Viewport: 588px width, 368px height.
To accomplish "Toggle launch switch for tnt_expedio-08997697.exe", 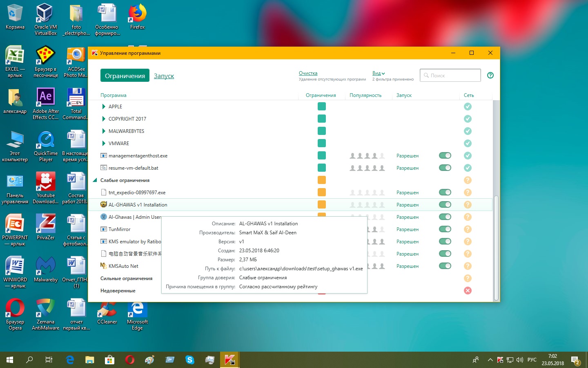I will (445, 192).
